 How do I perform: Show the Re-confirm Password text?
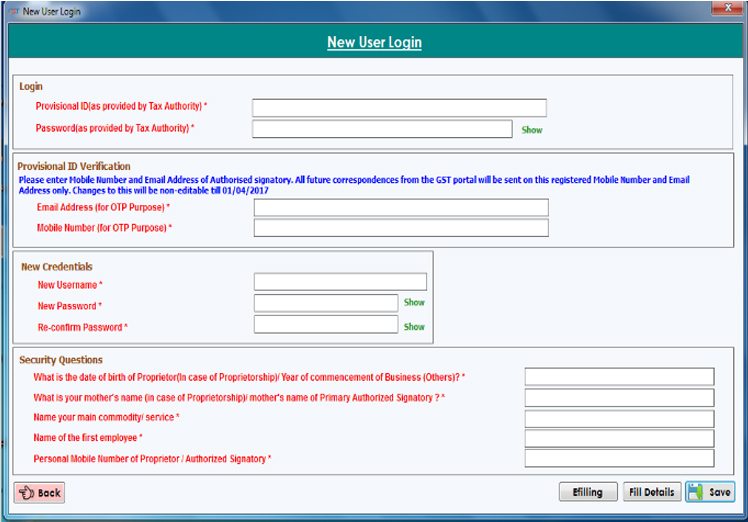click(x=414, y=326)
